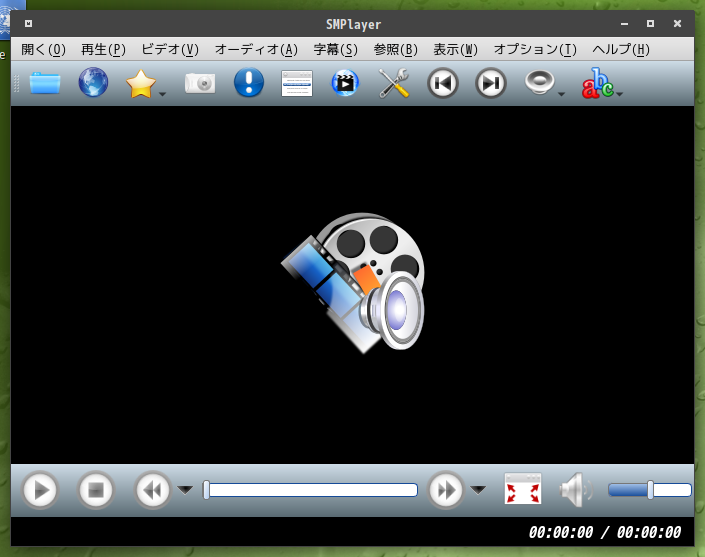Open the ビデオ(V) menu
705x557 pixels.
pos(170,49)
